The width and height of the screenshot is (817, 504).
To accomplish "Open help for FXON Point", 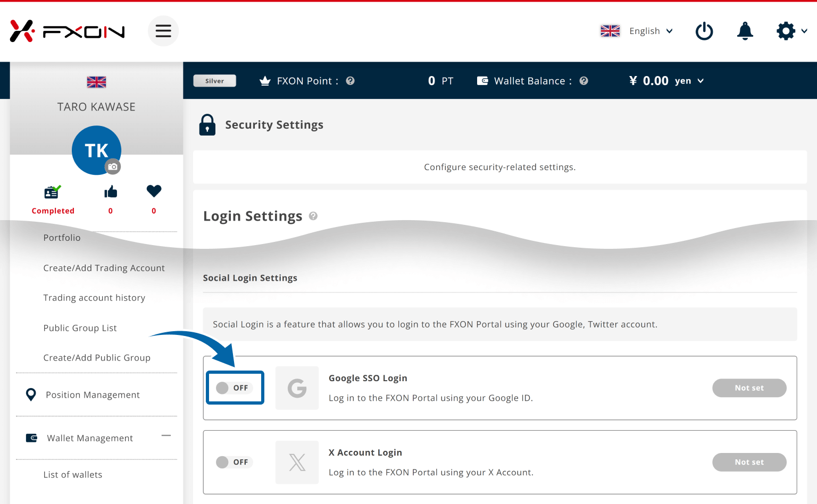I will 350,81.
